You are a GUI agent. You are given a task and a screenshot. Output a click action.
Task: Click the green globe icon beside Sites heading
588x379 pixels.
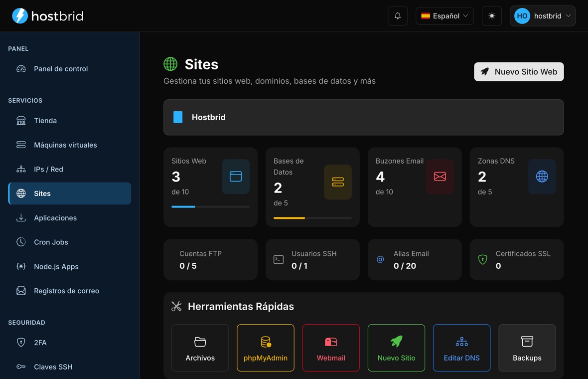[170, 64]
